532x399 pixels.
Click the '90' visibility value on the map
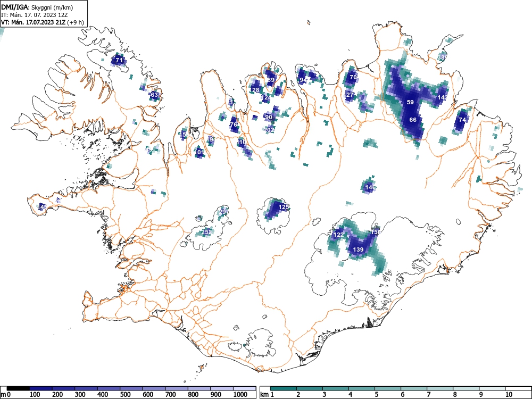tap(269, 118)
